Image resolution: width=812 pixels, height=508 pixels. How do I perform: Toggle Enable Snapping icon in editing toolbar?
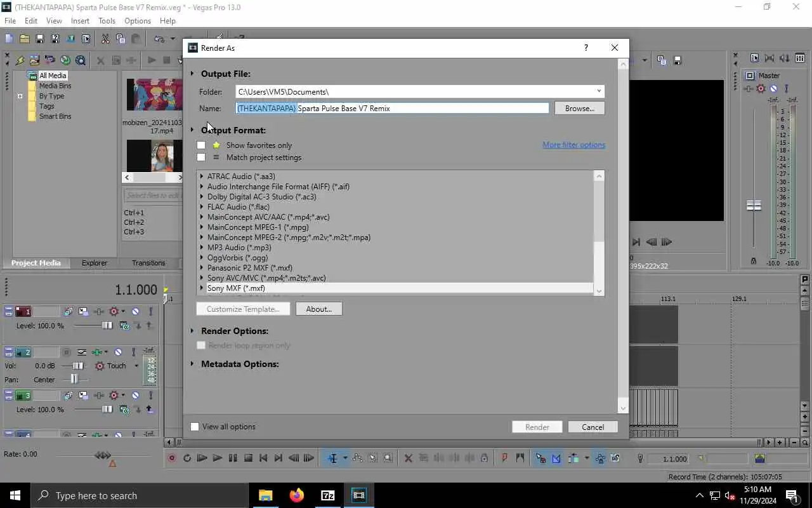pyautogui.click(x=540, y=458)
